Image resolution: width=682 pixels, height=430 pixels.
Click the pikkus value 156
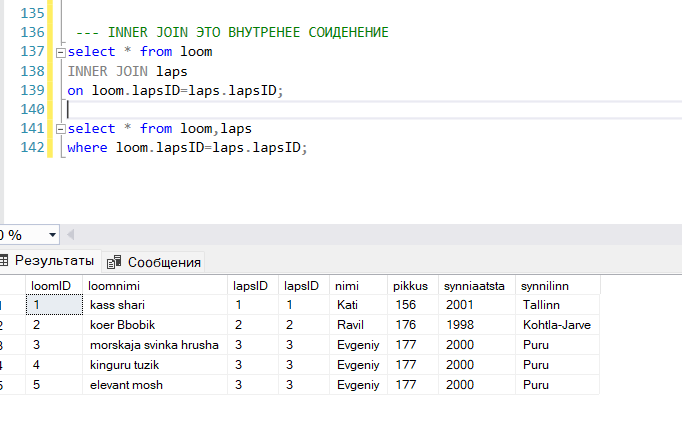pos(412,305)
